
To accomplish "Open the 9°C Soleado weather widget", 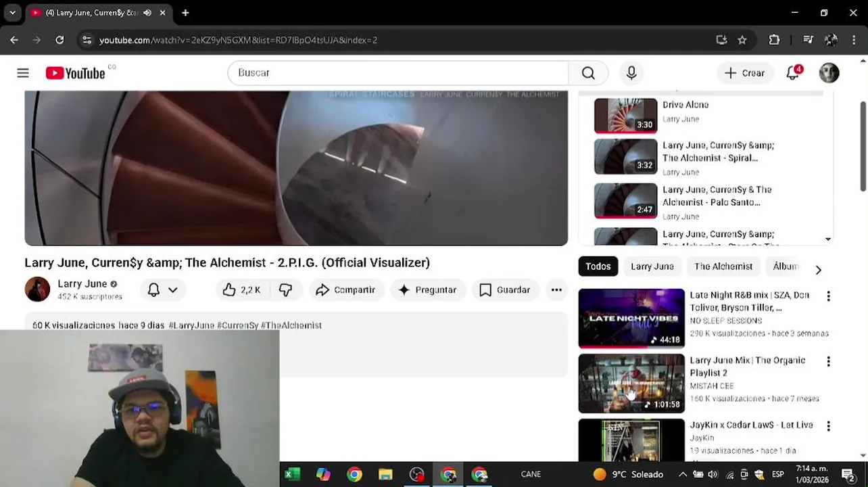I will coord(628,474).
